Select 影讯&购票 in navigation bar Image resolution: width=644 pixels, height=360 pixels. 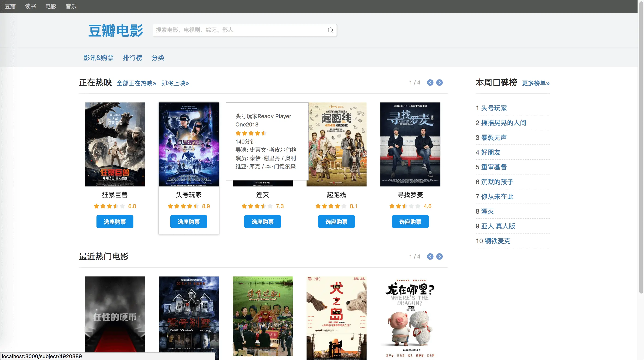click(98, 58)
